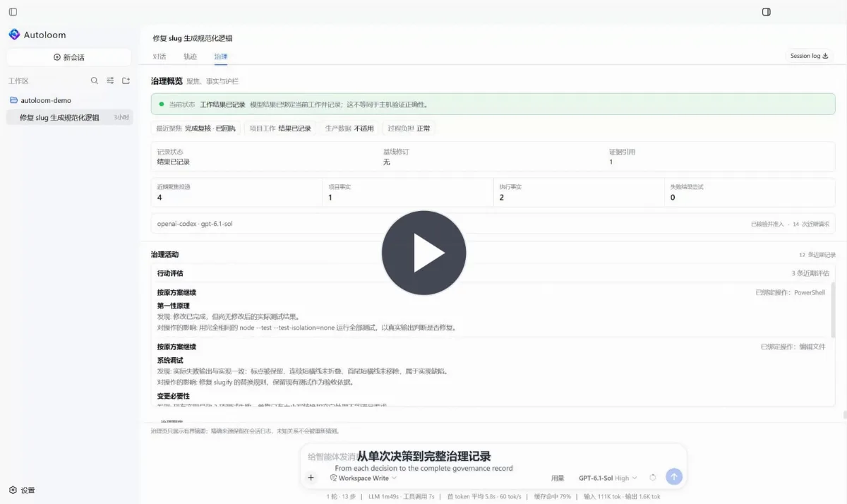Click the circular context progress indicator
Image resolution: width=847 pixels, height=504 pixels.
tap(653, 478)
